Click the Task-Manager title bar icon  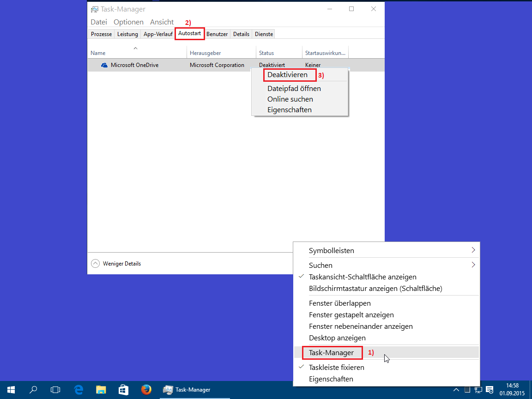[95, 9]
